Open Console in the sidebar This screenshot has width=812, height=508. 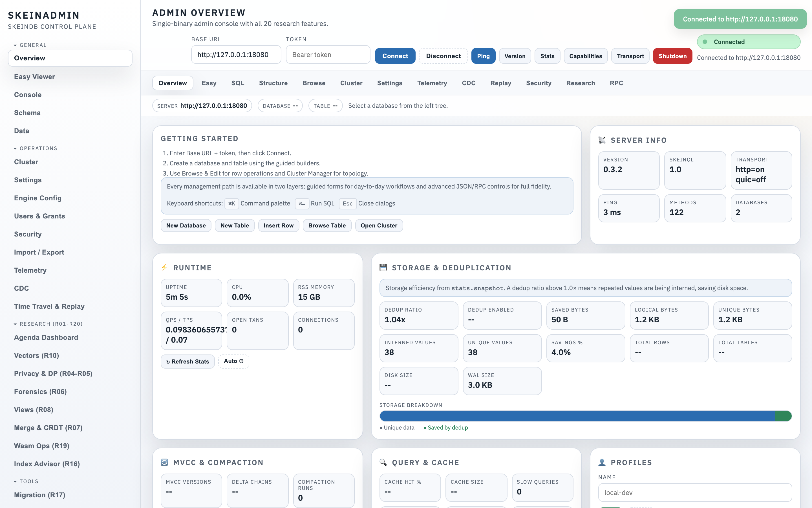pyautogui.click(x=70, y=95)
